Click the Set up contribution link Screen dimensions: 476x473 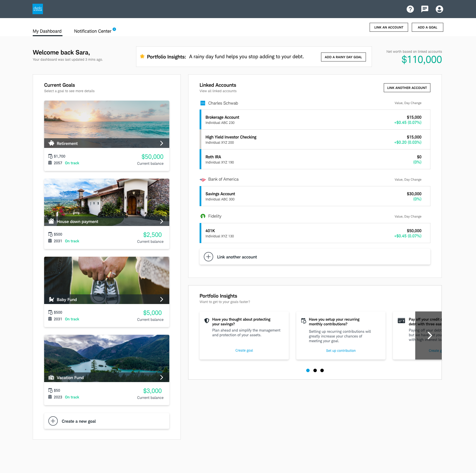(x=341, y=351)
